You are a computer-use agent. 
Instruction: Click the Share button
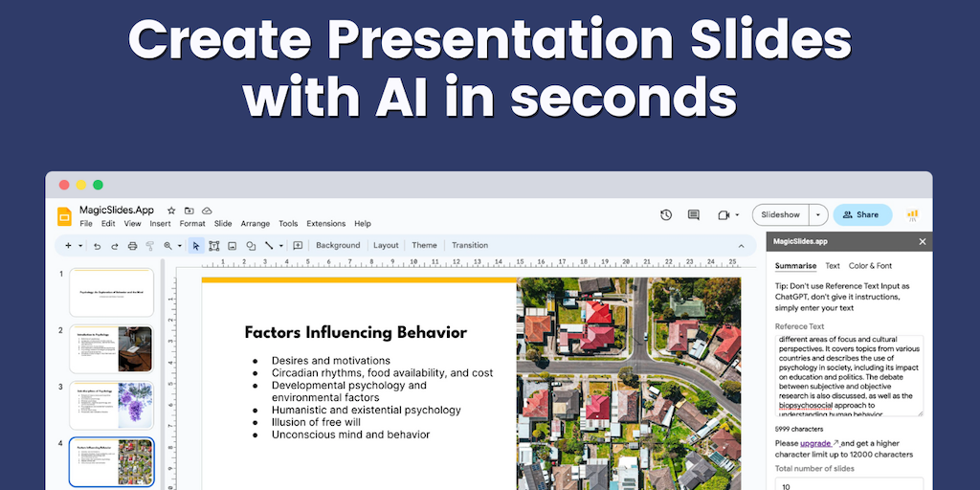(861, 215)
